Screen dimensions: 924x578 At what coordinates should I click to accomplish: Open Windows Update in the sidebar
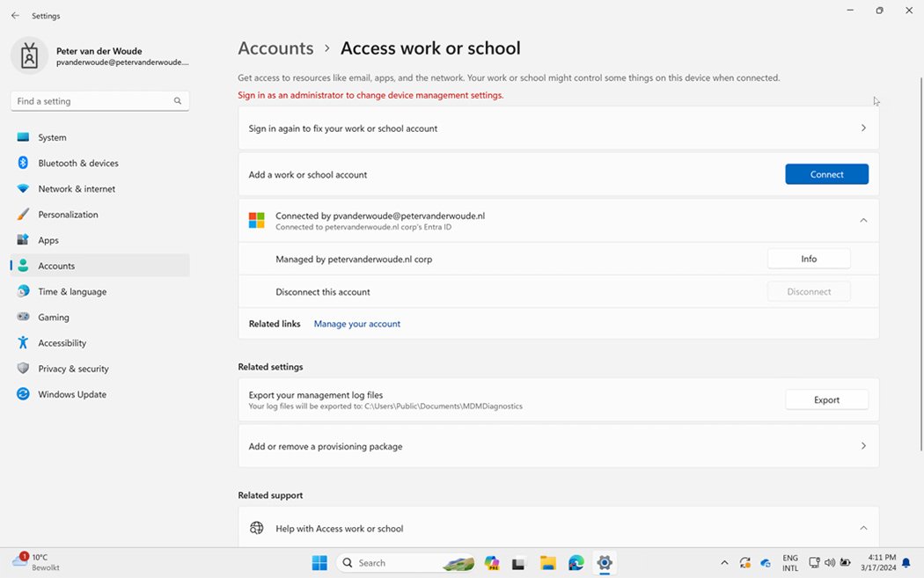(x=69, y=394)
